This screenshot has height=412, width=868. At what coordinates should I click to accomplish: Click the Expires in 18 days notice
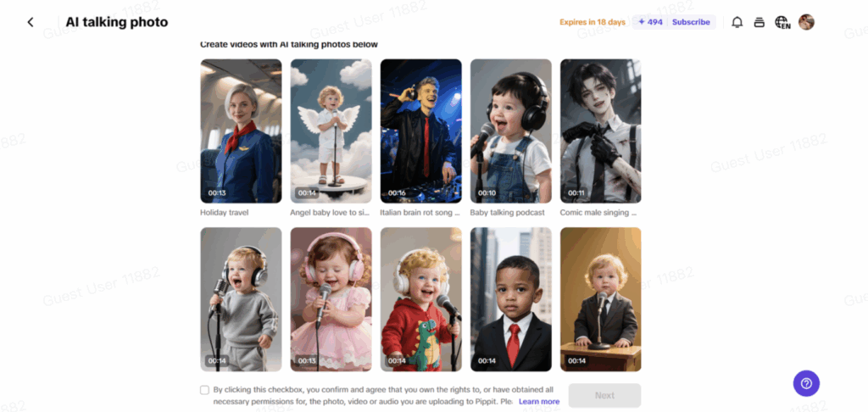tap(593, 22)
